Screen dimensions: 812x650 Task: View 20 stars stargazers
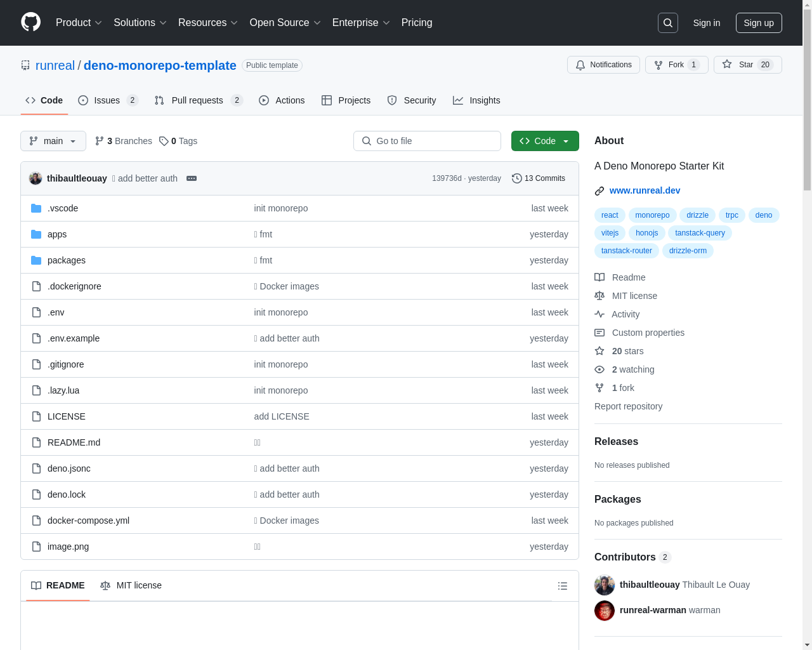click(619, 351)
